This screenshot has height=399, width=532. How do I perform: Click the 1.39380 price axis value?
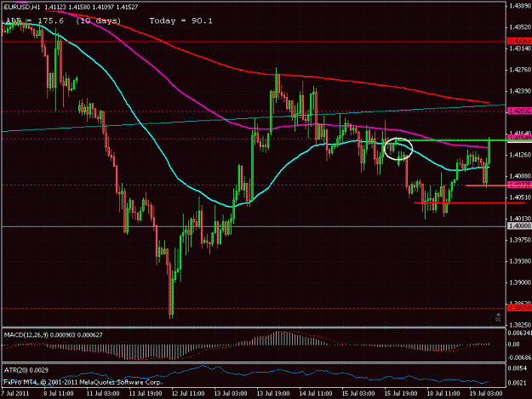[x=520, y=261]
